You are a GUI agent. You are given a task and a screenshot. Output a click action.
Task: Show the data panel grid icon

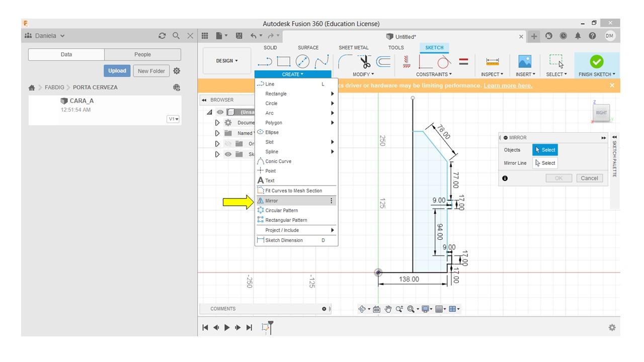pos(205,36)
